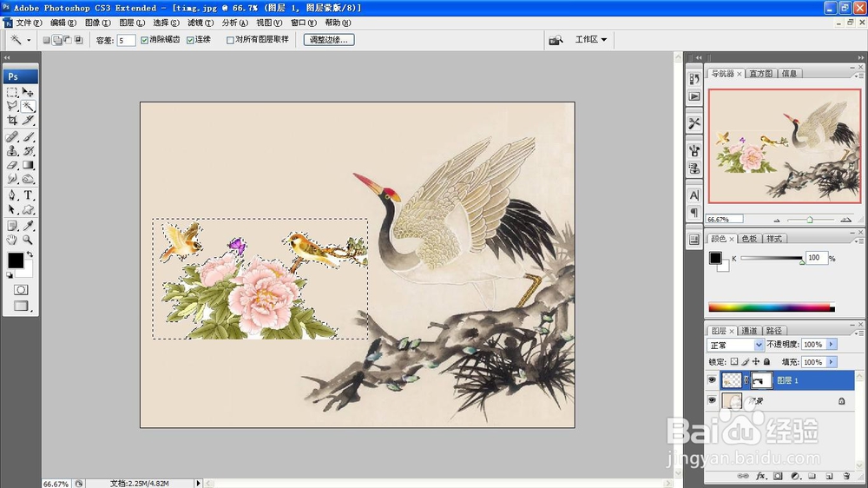Toggle the 消除锯齿 anti-alias checkbox
Viewport: 868px width, 488px height.
click(x=144, y=40)
